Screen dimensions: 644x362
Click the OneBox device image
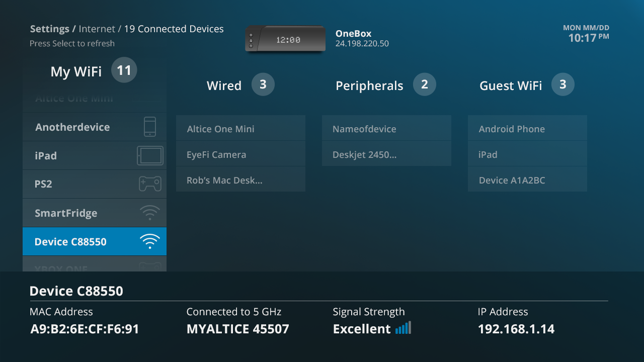(x=285, y=39)
